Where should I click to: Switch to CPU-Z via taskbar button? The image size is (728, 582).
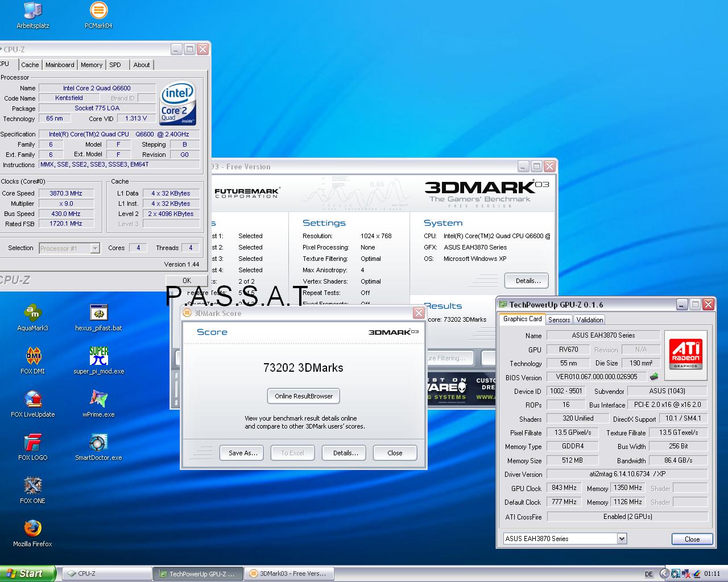(x=106, y=574)
